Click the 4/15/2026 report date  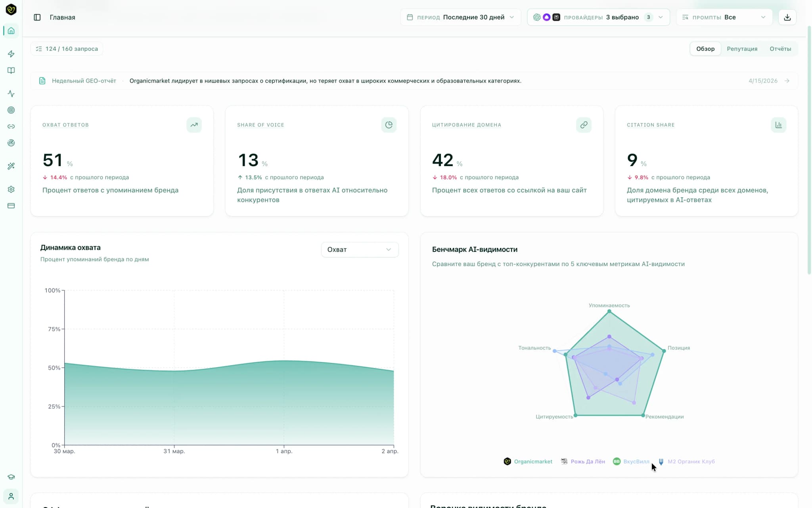tap(763, 81)
